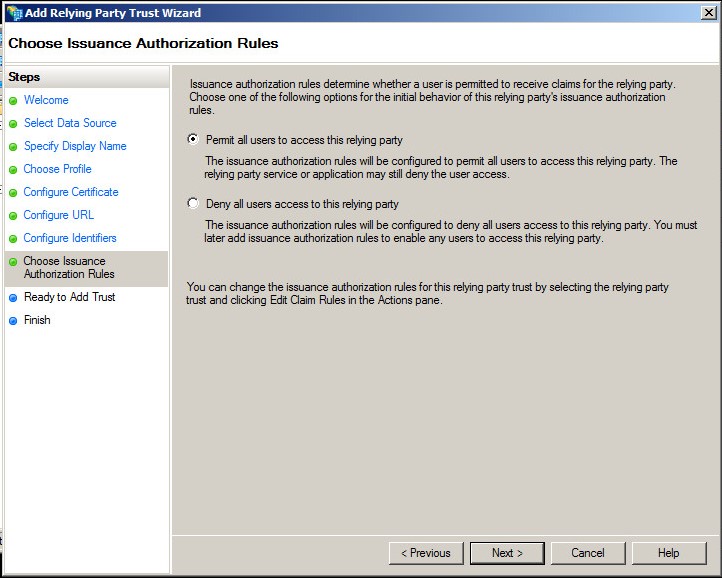
Task: Click the Next button
Action: coord(507,553)
